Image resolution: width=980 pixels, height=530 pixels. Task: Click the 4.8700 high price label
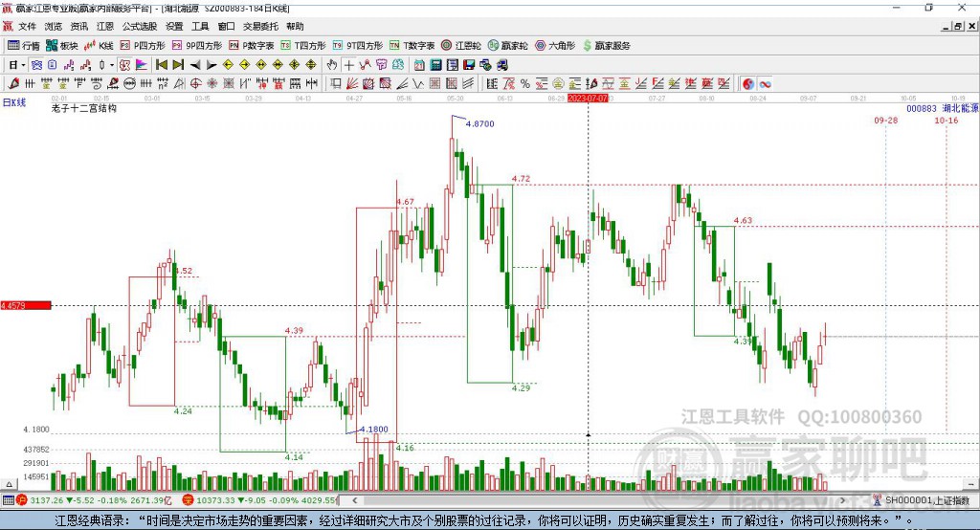tap(480, 123)
